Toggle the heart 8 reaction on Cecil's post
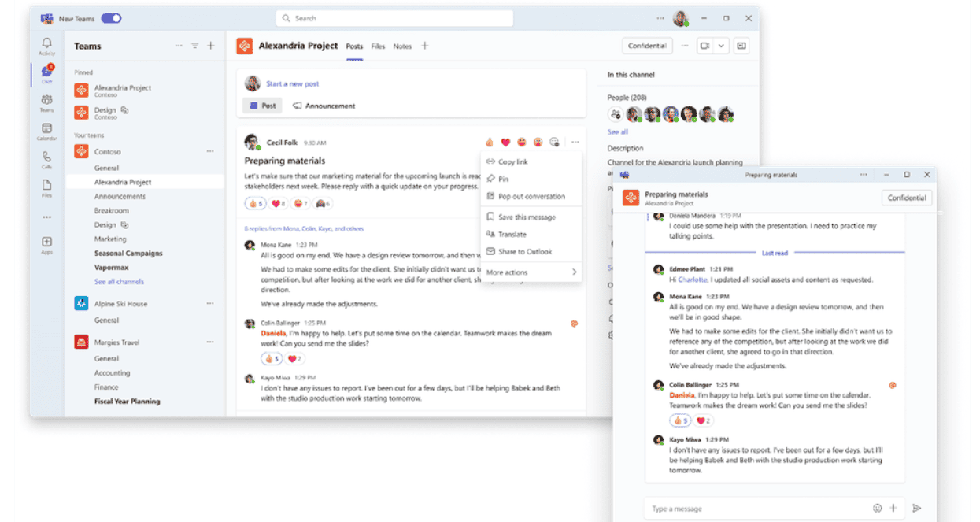Viewport: 980px width, 522px height. (278, 204)
